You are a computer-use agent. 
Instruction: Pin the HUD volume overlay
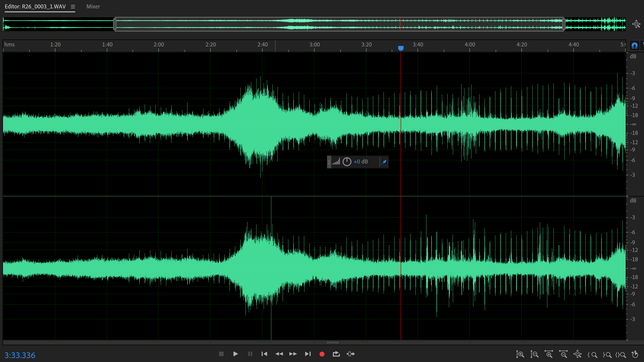384,162
